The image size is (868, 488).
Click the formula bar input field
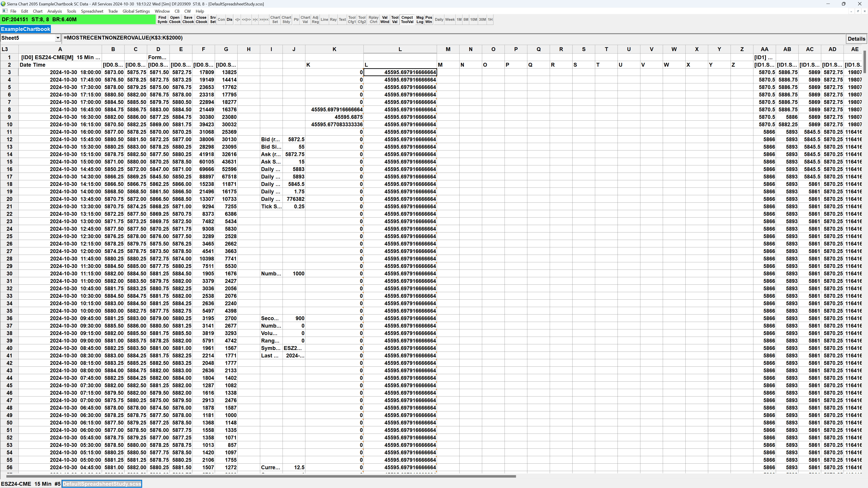(452, 38)
